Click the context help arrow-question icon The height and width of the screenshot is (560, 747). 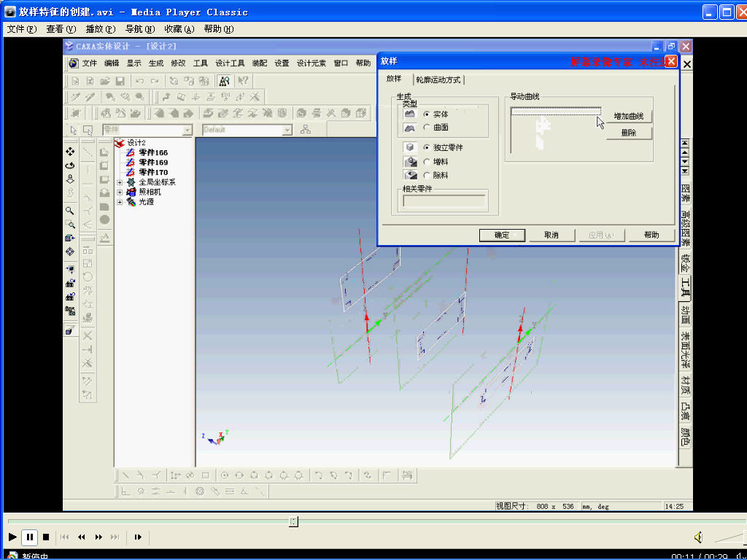pyautogui.click(x=243, y=80)
